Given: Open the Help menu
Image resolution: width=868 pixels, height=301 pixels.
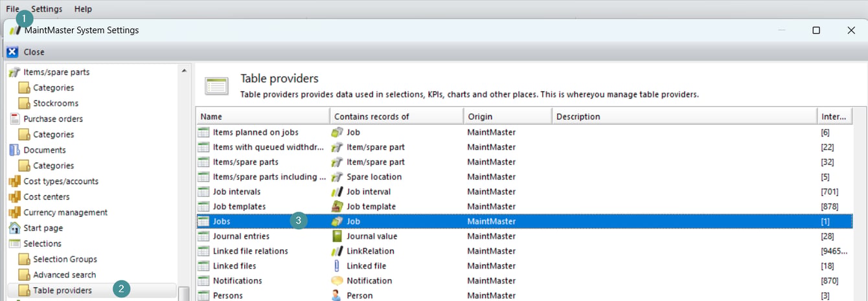Looking at the screenshot, I should pyautogui.click(x=83, y=9).
